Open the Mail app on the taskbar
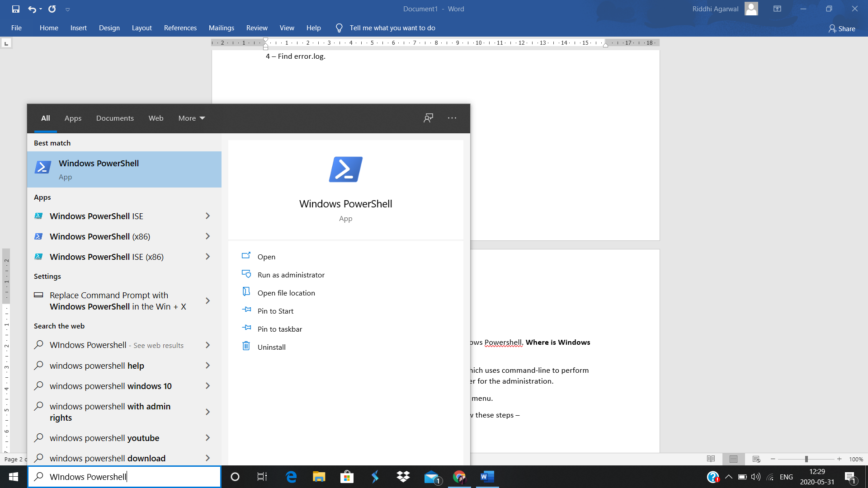 pyautogui.click(x=432, y=477)
